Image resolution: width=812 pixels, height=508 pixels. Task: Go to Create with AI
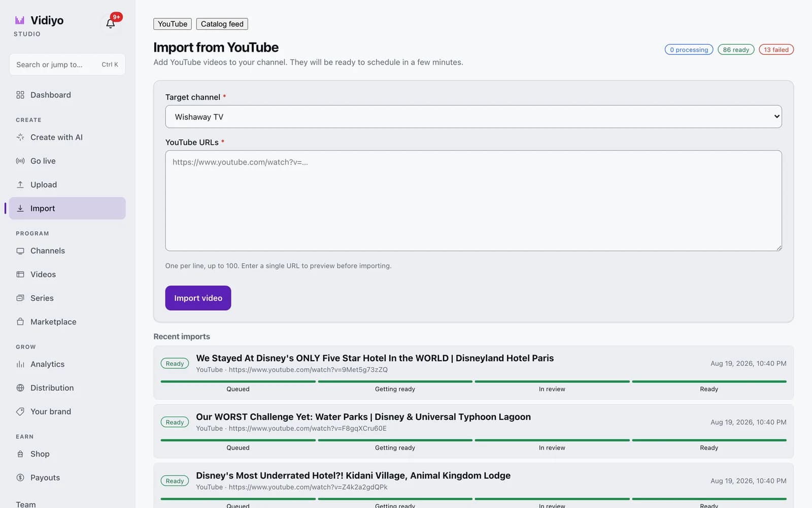coord(67,137)
